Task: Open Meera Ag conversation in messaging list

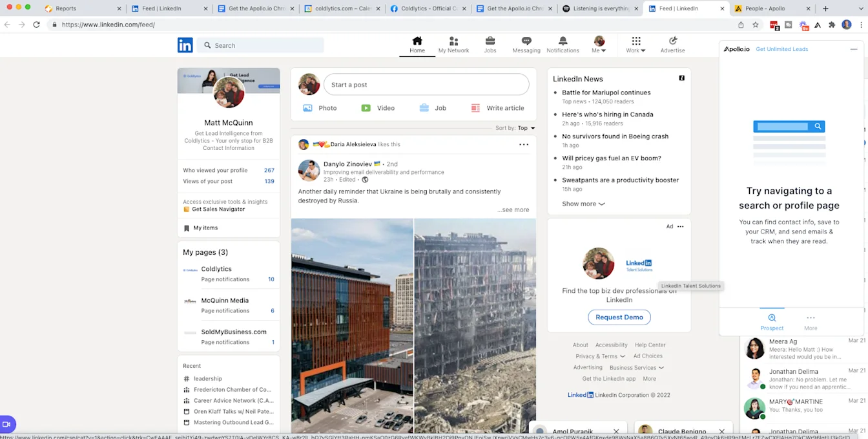Action: 805,348
